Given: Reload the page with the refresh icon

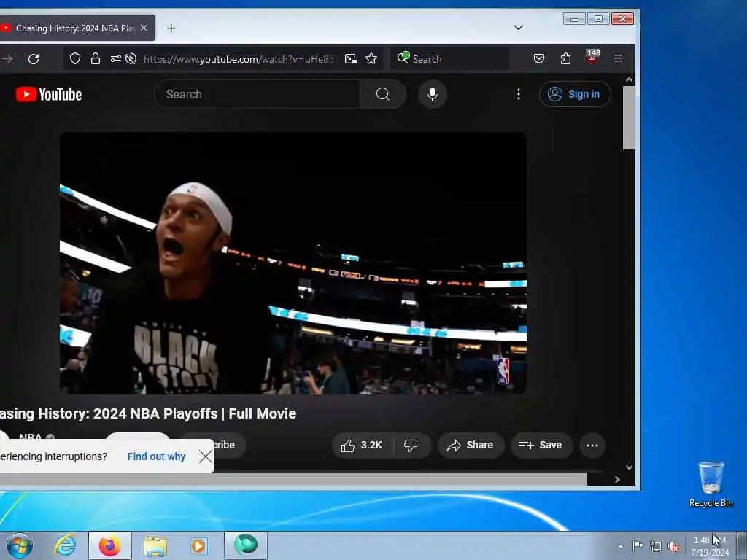Looking at the screenshot, I should pyautogui.click(x=34, y=59).
